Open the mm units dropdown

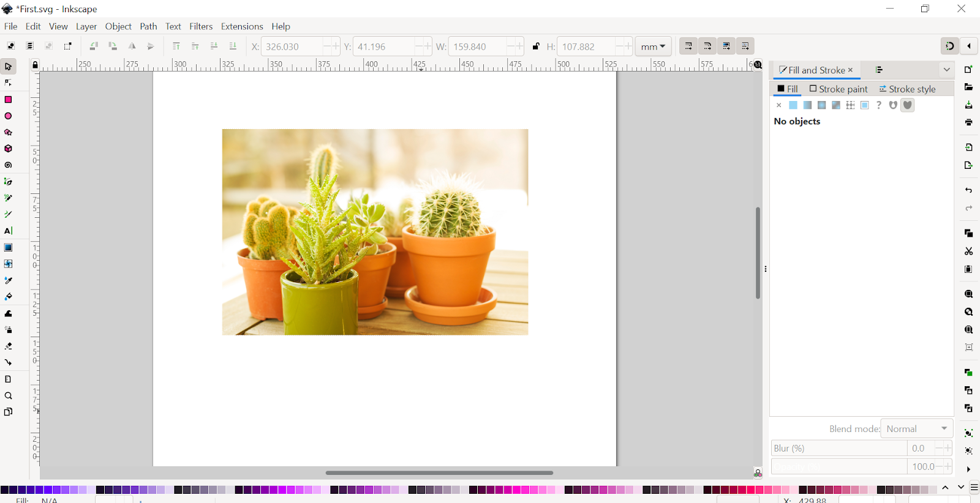point(653,47)
